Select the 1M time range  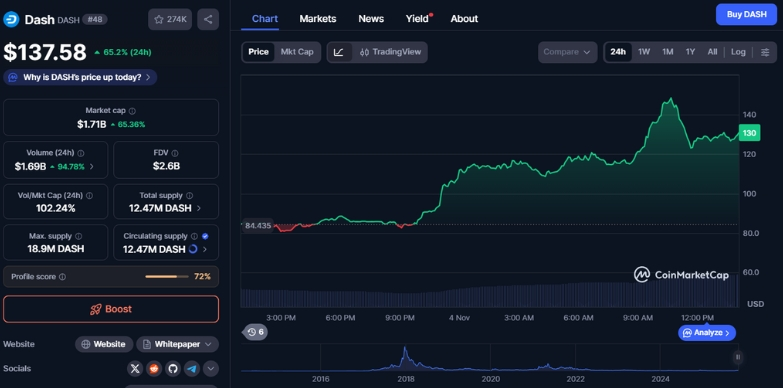click(668, 52)
